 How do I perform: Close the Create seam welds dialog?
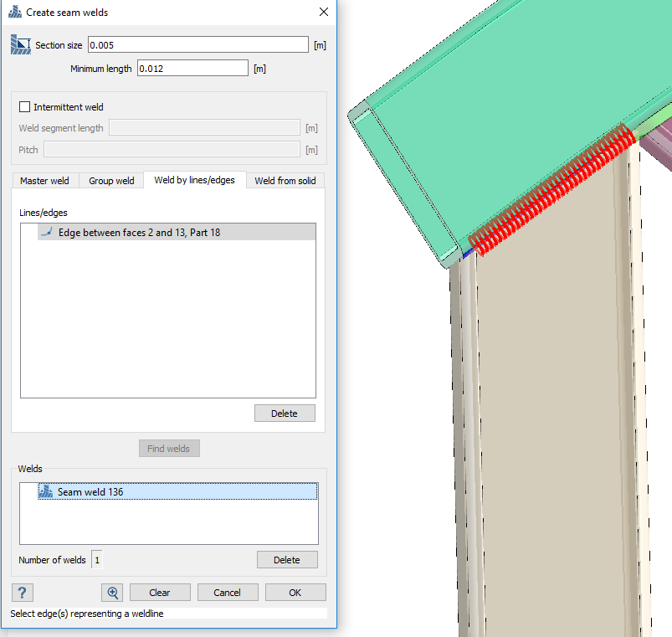(323, 13)
